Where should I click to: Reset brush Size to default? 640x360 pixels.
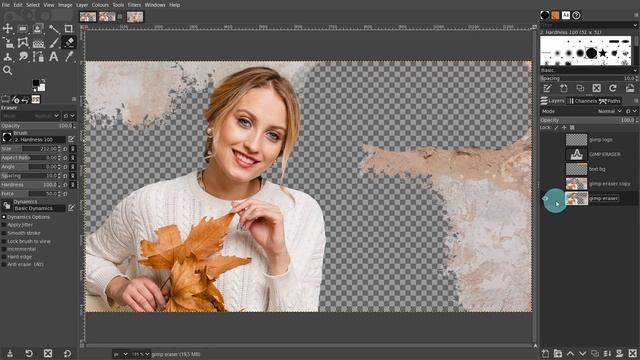click(x=65, y=149)
